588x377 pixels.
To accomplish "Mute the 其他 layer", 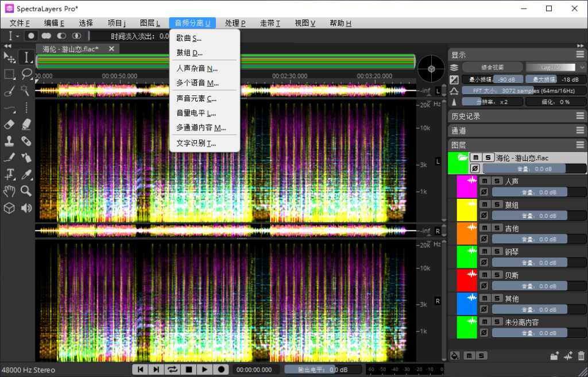I will (x=485, y=298).
